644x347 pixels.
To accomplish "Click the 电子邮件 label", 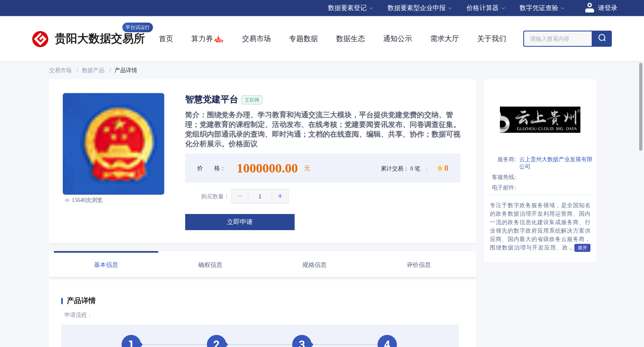I will (504, 188).
